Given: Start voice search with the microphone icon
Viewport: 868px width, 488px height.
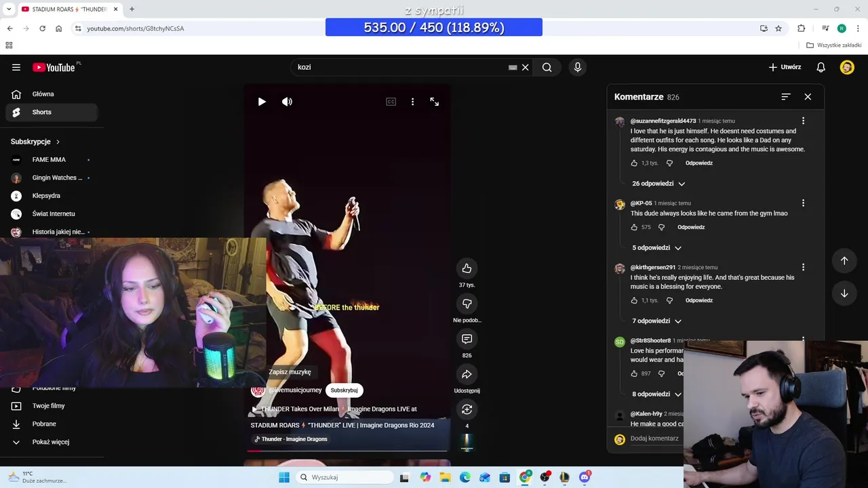Looking at the screenshot, I should (x=578, y=67).
